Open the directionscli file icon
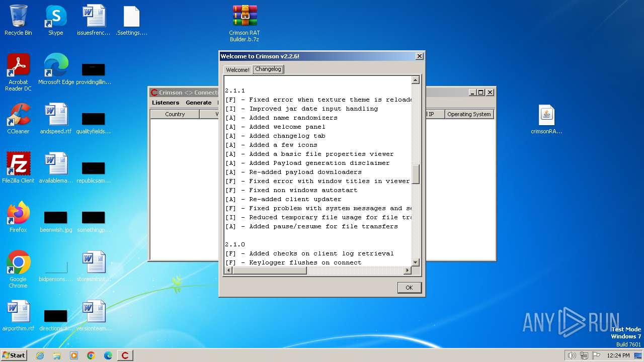This screenshot has width=644, height=362. point(56,320)
